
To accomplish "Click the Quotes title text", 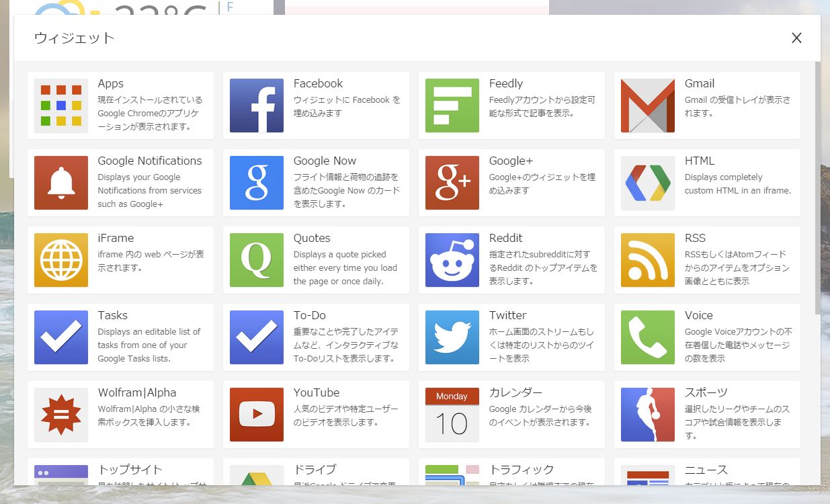I will (312, 238).
